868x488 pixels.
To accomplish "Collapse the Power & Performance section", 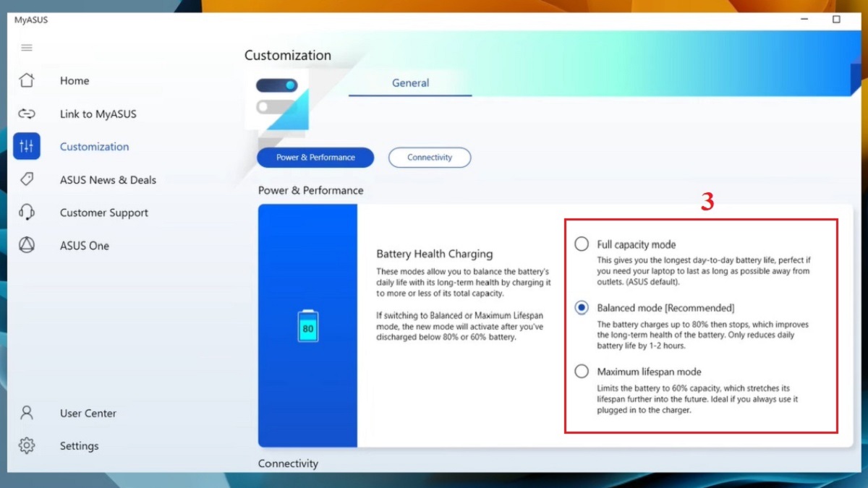I will tap(311, 190).
